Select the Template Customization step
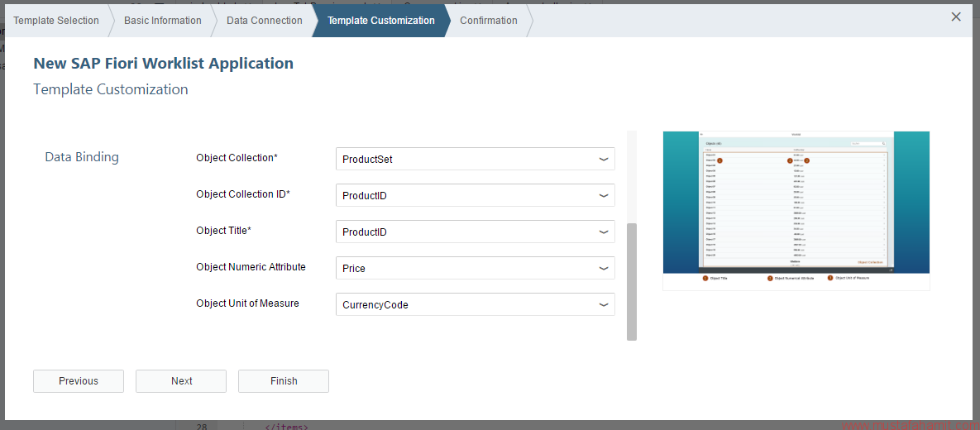Viewport: 980px width, 430px height. click(x=381, y=21)
